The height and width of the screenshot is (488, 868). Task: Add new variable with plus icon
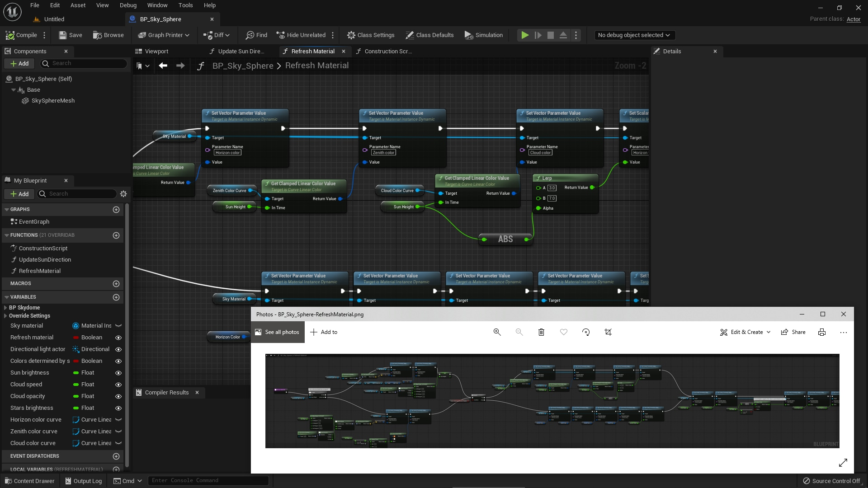pyautogui.click(x=116, y=297)
